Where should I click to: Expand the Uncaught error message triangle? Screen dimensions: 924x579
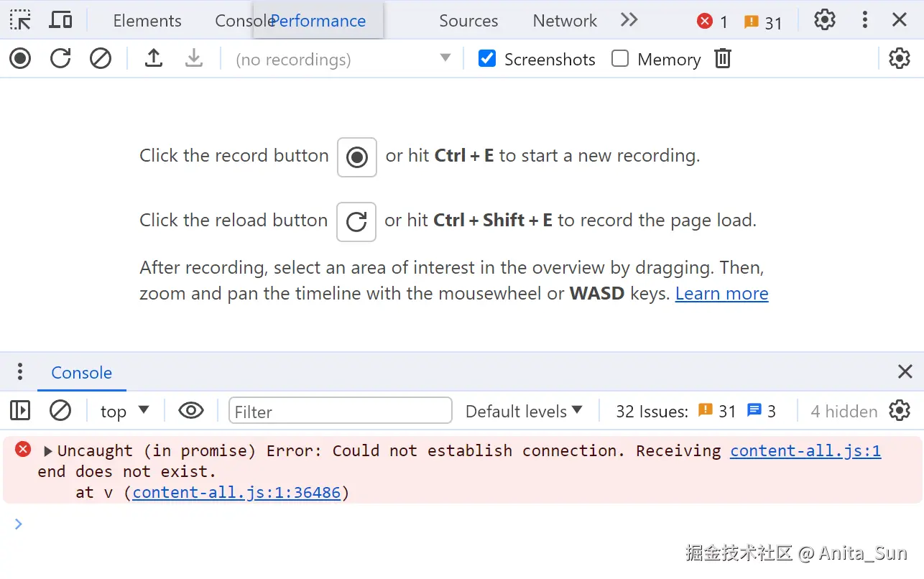click(48, 451)
